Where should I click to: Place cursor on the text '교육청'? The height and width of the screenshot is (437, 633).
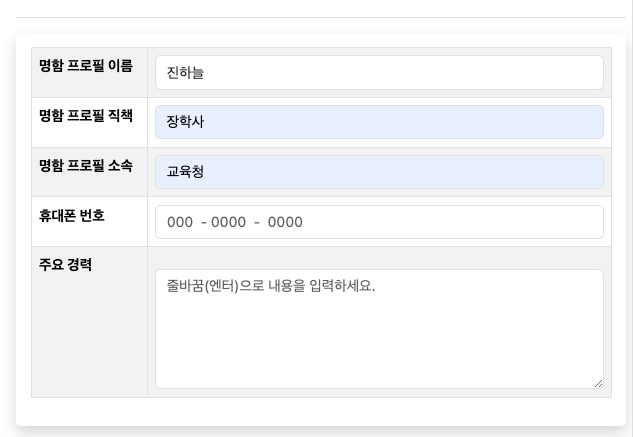click(186, 172)
